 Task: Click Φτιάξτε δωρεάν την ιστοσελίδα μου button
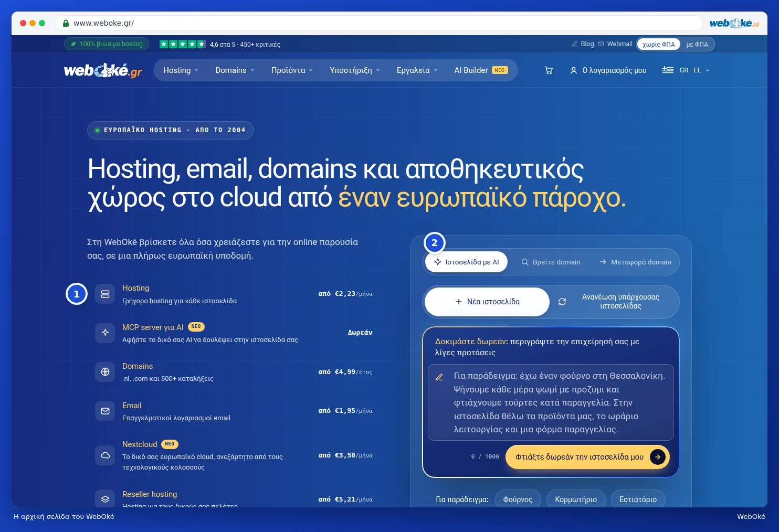[587, 457]
